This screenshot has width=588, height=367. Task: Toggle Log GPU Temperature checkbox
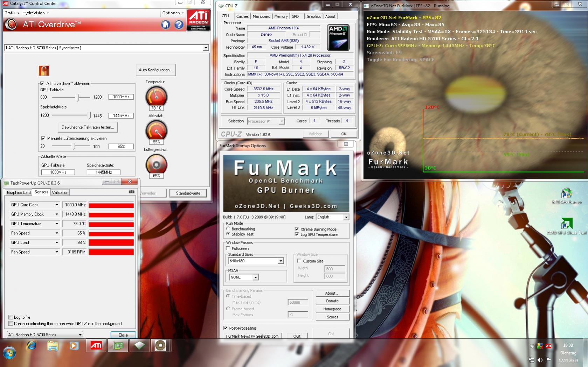pyautogui.click(x=297, y=234)
